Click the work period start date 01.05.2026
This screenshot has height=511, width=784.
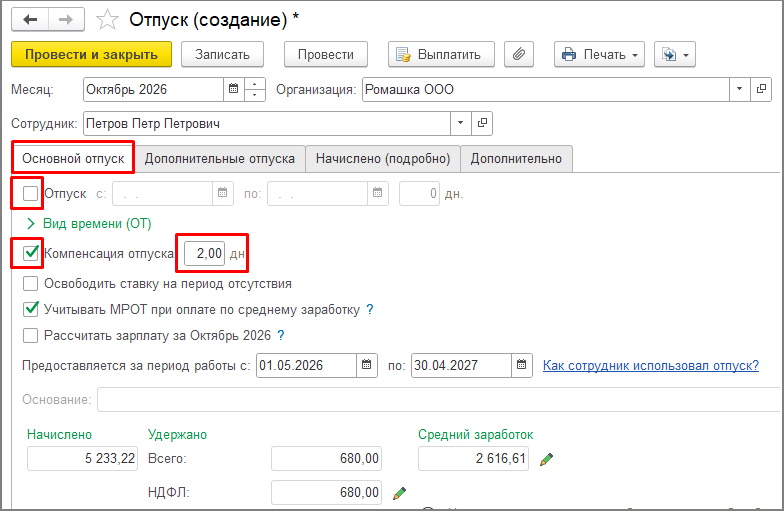(306, 366)
